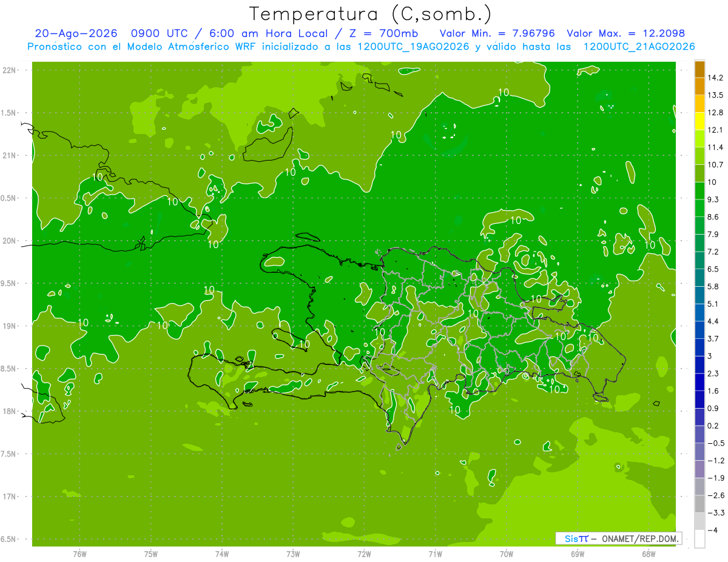Image resolution: width=728 pixels, height=562 pixels.
Task: Click the "11.4" color scale value
Action: (715, 147)
